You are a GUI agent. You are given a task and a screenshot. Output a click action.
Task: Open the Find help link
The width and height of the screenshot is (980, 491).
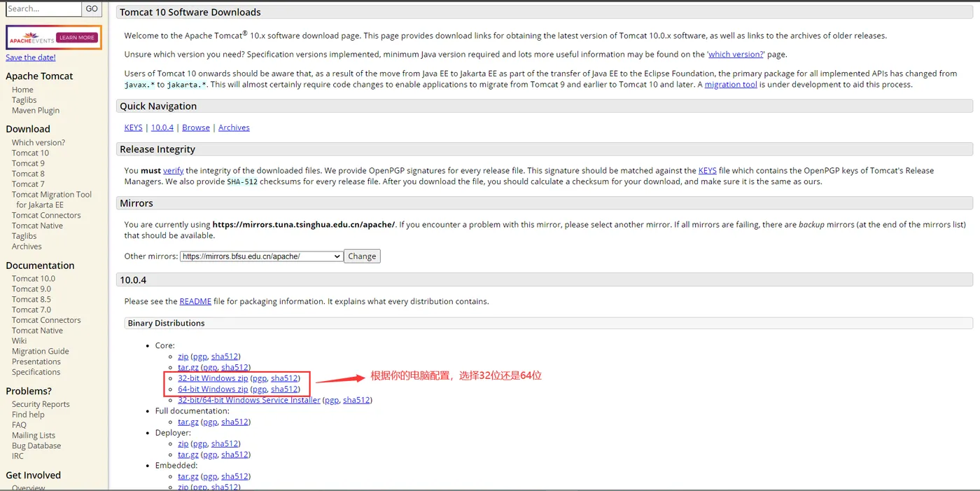[28, 415]
